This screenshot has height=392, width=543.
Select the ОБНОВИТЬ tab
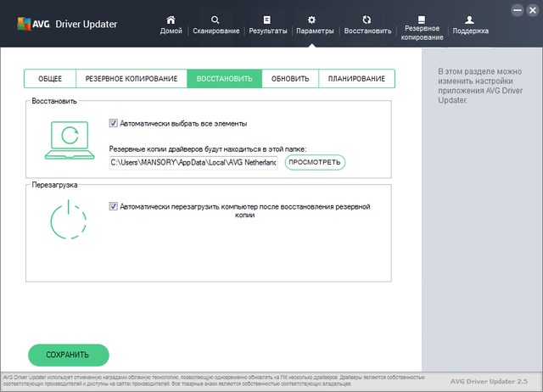(290, 79)
